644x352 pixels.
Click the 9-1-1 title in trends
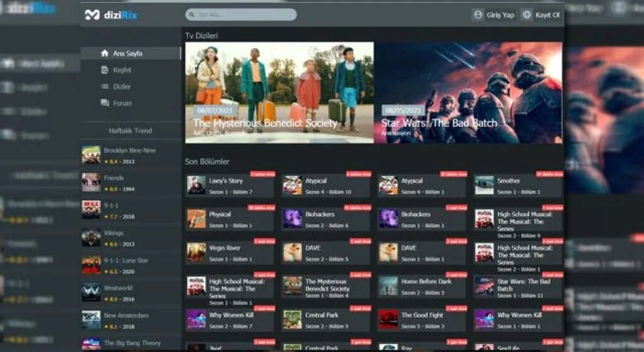[111, 205]
